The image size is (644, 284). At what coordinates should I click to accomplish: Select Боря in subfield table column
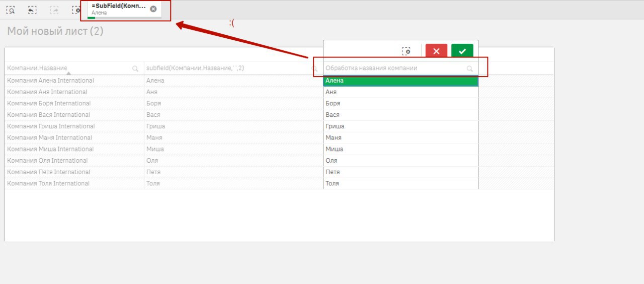pos(233,103)
